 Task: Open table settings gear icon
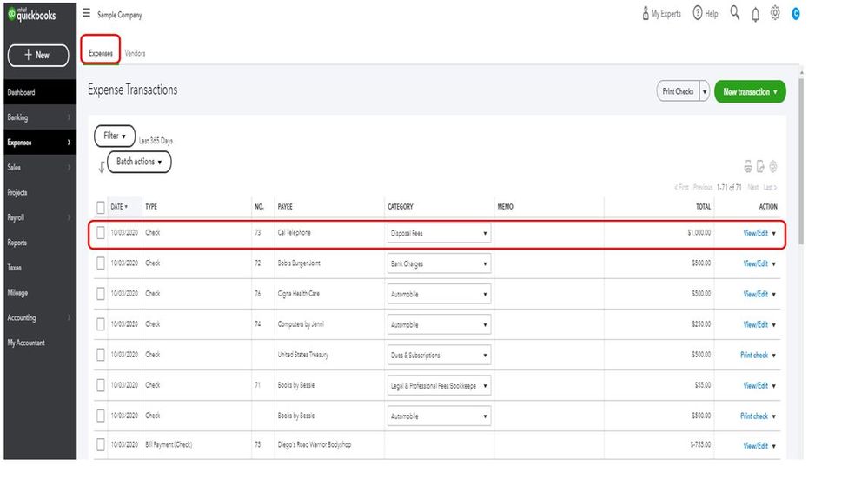(773, 167)
